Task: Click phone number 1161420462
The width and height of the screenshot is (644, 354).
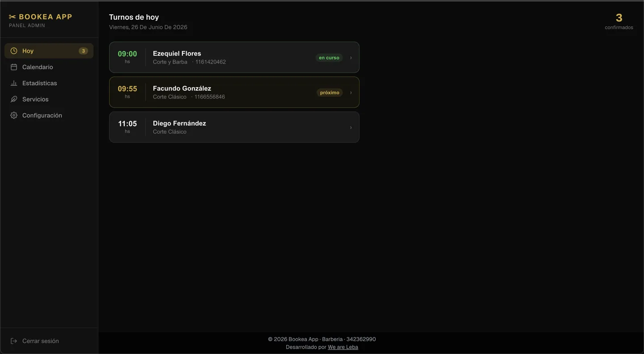Action: (211, 62)
